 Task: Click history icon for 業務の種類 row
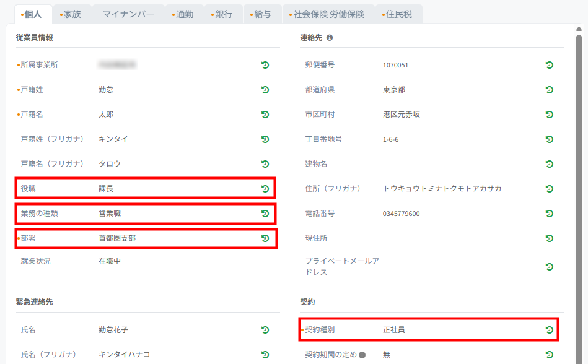pos(265,214)
